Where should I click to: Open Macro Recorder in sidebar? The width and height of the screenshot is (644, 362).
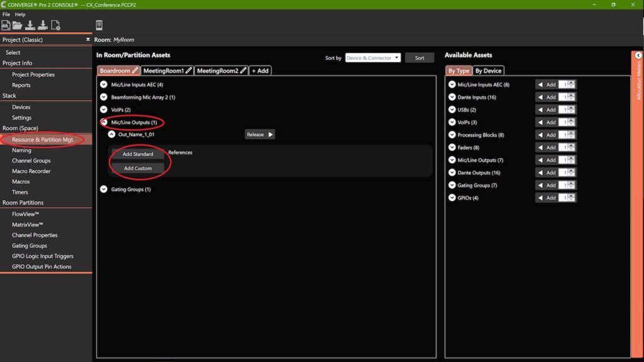31,171
